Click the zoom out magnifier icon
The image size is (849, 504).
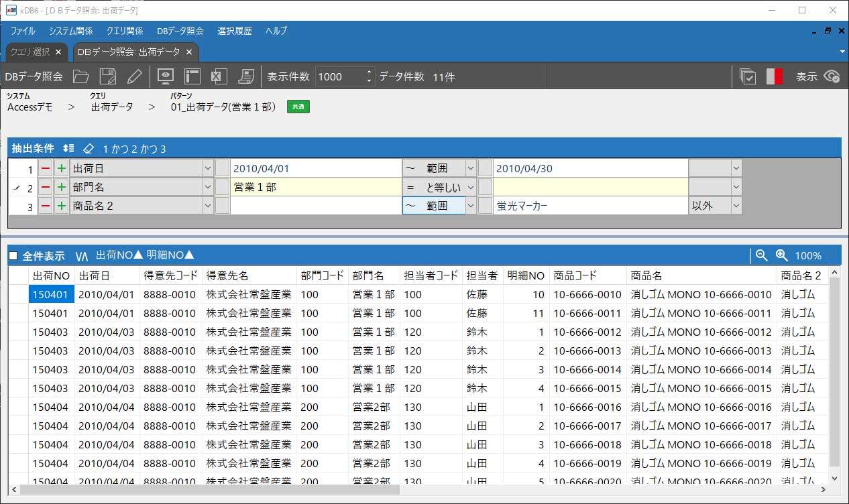click(x=761, y=255)
